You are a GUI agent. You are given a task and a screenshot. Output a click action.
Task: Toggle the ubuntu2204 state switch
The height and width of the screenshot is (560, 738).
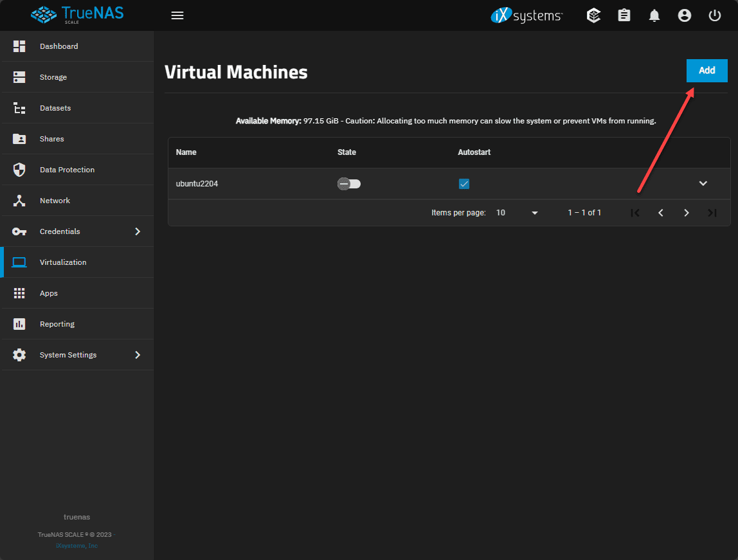click(x=349, y=184)
